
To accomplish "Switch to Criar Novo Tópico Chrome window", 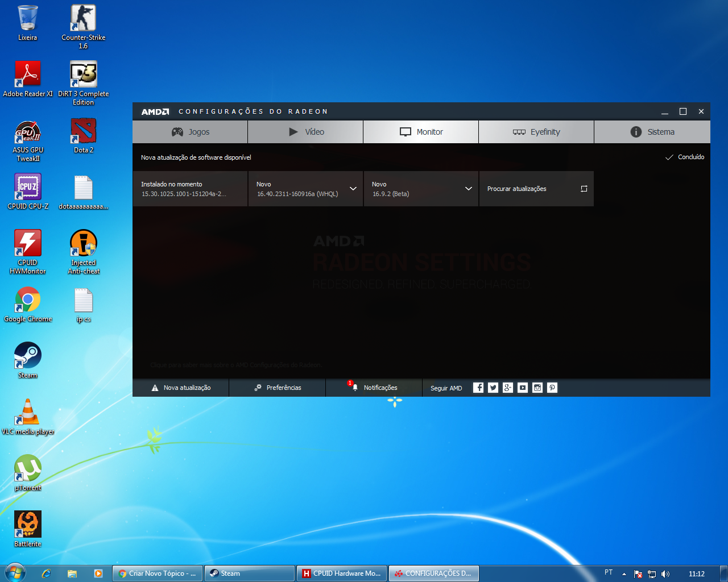I will pos(158,573).
